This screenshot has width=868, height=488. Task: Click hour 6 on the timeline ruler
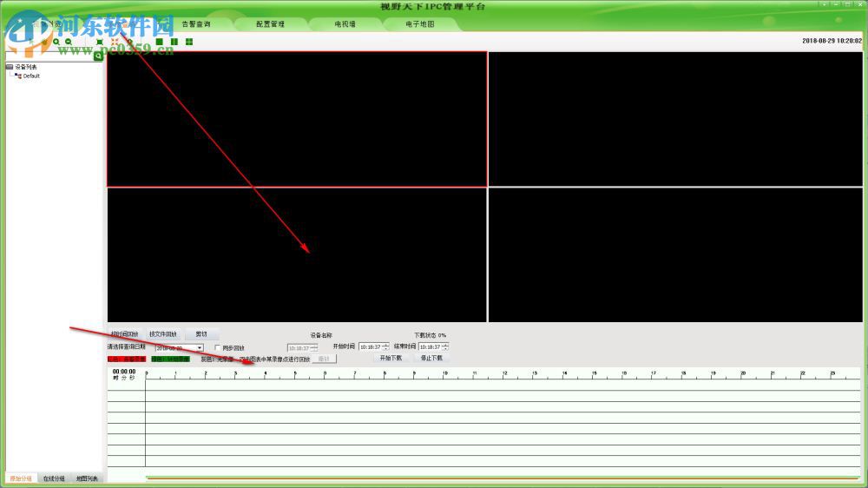click(325, 373)
